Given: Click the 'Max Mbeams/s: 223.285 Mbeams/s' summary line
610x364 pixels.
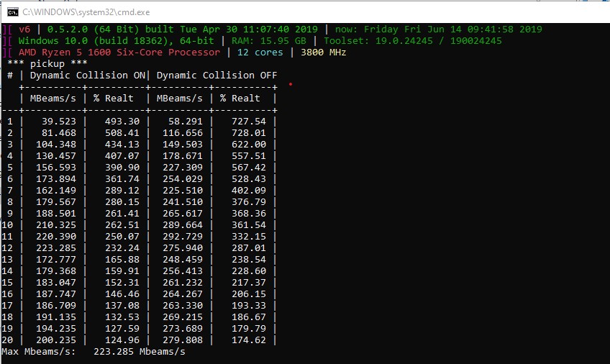Looking at the screenshot, I should (94, 352).
